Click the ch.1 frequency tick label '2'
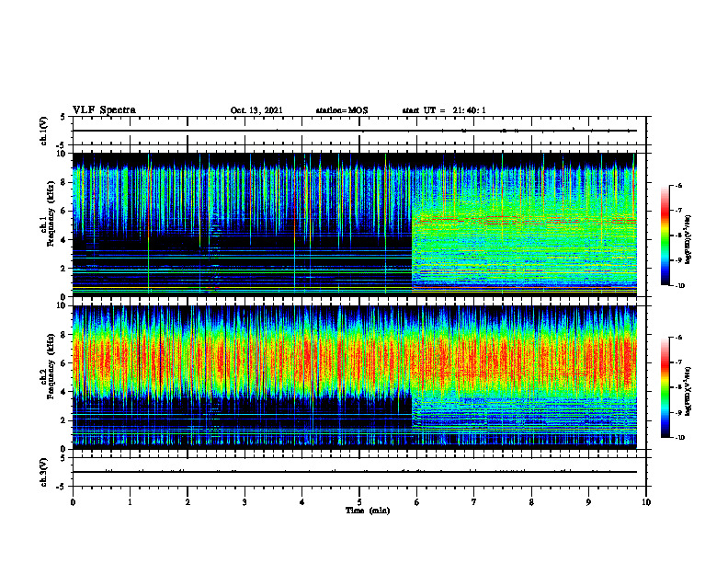This screenshot has width=728, height=563. coord(64,268)
